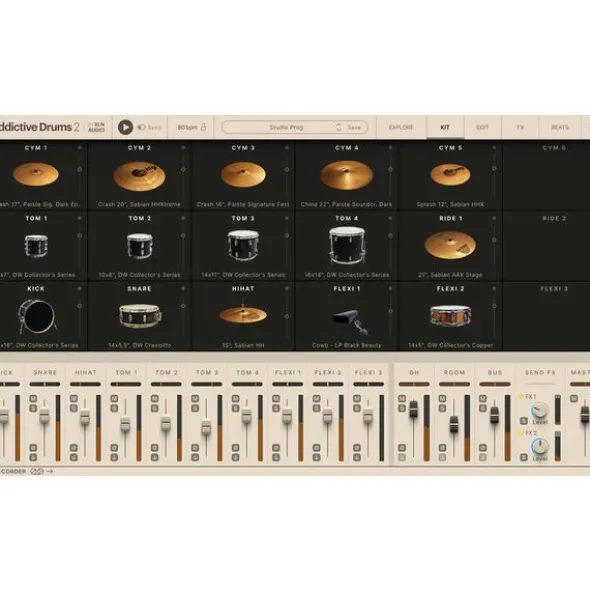Click the XLN Audio logo
Screen dimensions: 590x591
click(96, 127)
